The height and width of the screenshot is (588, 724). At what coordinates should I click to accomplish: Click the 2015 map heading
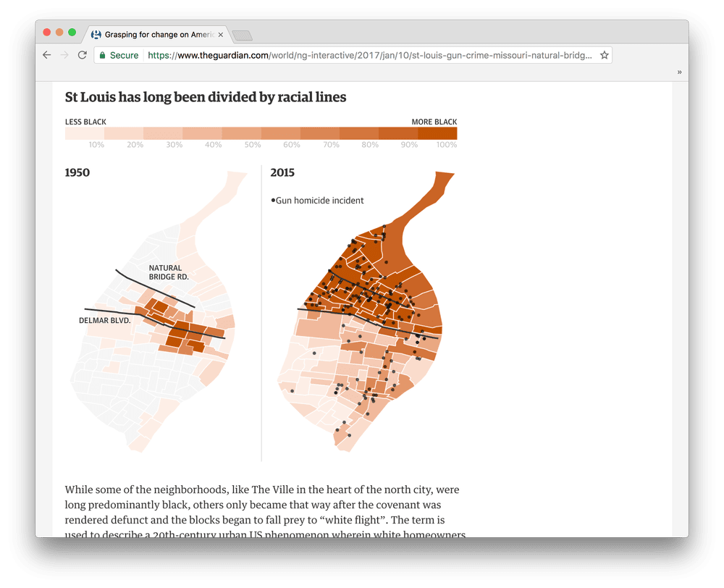(x=282, y=173)
